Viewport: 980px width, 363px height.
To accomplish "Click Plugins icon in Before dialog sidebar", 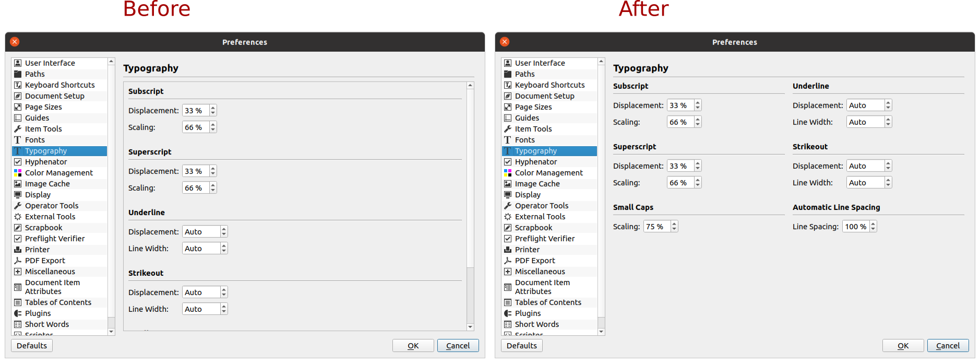I will [18, 313].
